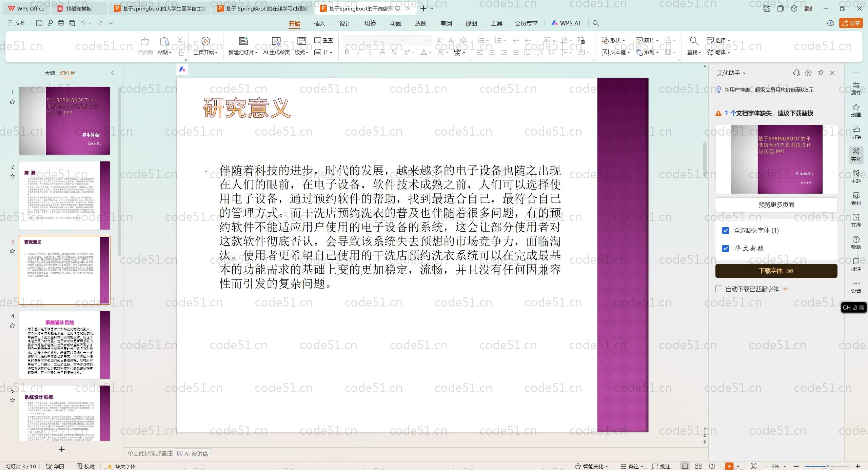This screenshot has width=868, height=470.
Task: Start slideshow from status bar play button
Action: tap(729, 466)
